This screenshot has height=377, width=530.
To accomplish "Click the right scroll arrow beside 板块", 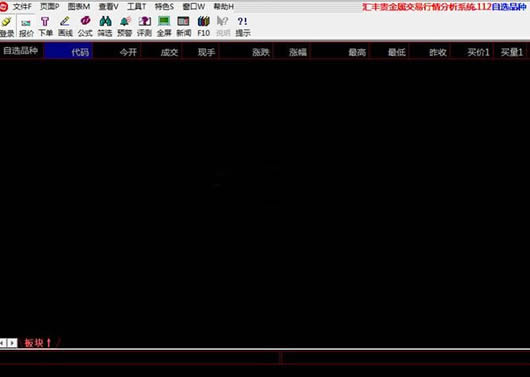I will [x=12, y=343].
